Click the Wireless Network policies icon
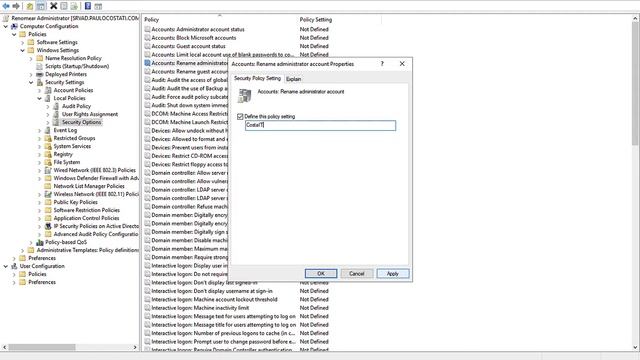The width and height of the screenshot is (640, 360). click(x=48, y=194)
